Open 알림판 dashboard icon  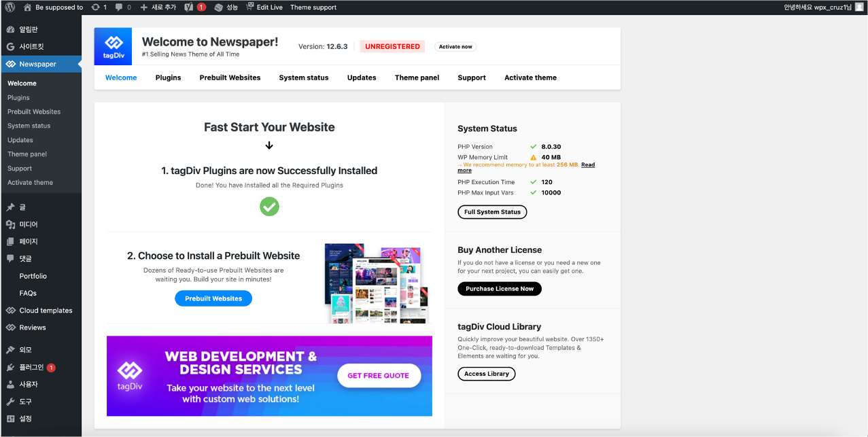point(10,29)
